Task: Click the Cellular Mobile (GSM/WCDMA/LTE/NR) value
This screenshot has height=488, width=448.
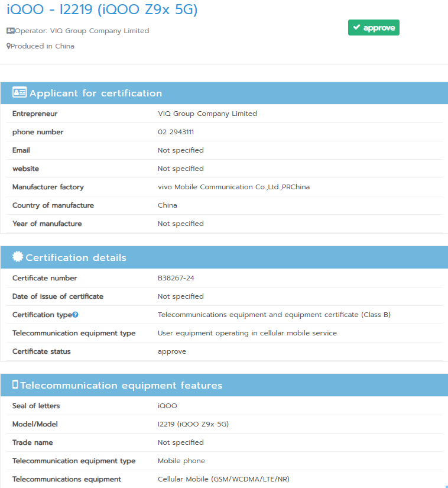Action: (223, 479)
